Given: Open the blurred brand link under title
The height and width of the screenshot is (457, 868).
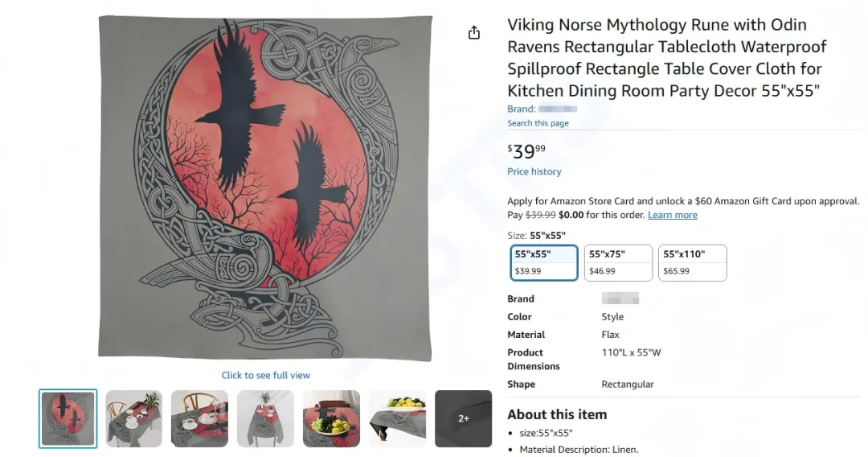Looking at the screenshot, I should tap(557, 109).
